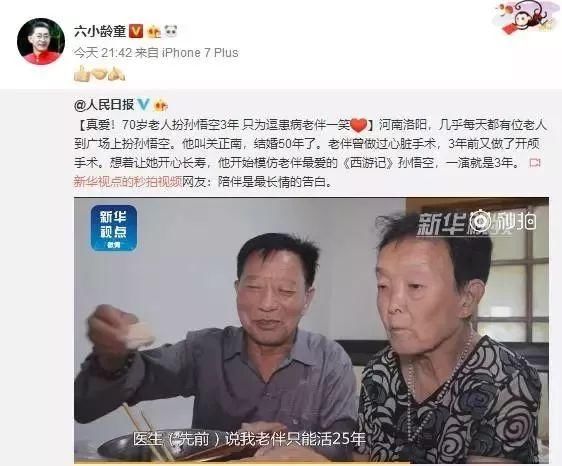This screenshot has width=562, height=466.
Task: Click the iPhone 7 Plus source link
Action: click(x=200, y=53)
